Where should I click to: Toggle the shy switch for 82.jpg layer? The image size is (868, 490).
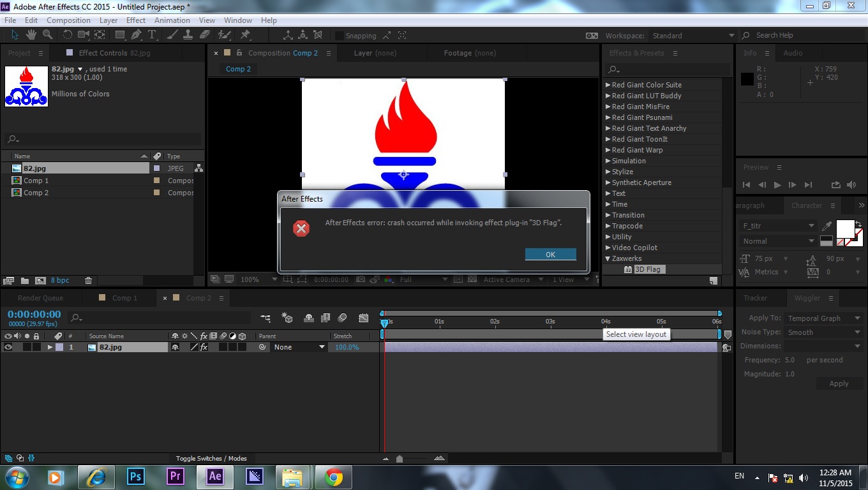pos(175,347)
